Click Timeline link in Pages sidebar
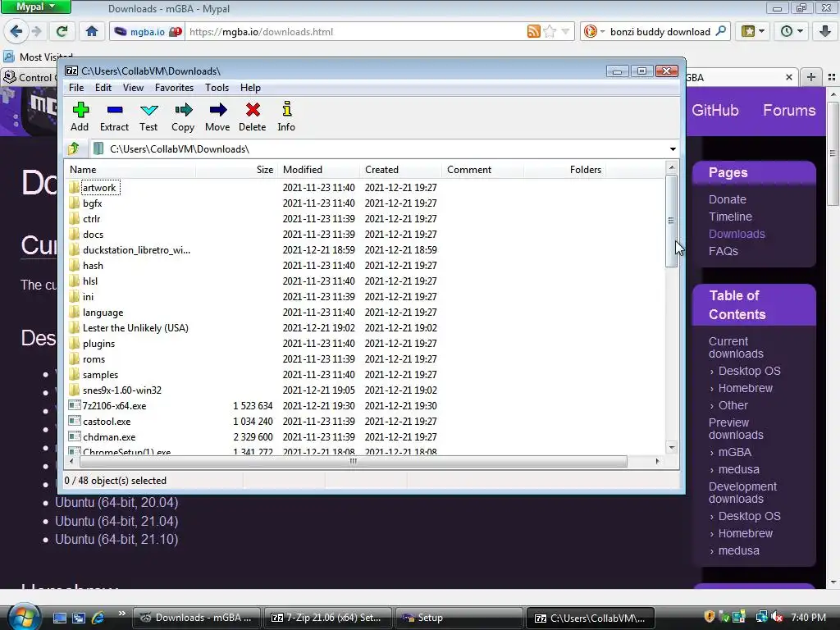The image size is (840, 630). coord(730,217)
